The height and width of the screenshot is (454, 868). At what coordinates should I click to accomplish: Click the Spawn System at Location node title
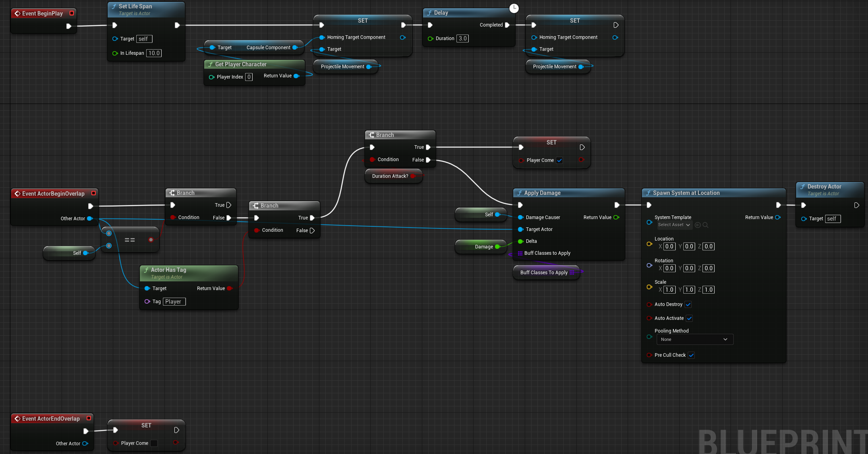[686, 193]
